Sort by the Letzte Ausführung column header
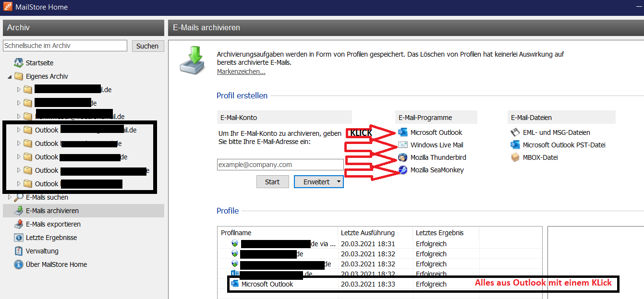The height and width of the screenshot is (299, 644). click(x=376, y=233)
